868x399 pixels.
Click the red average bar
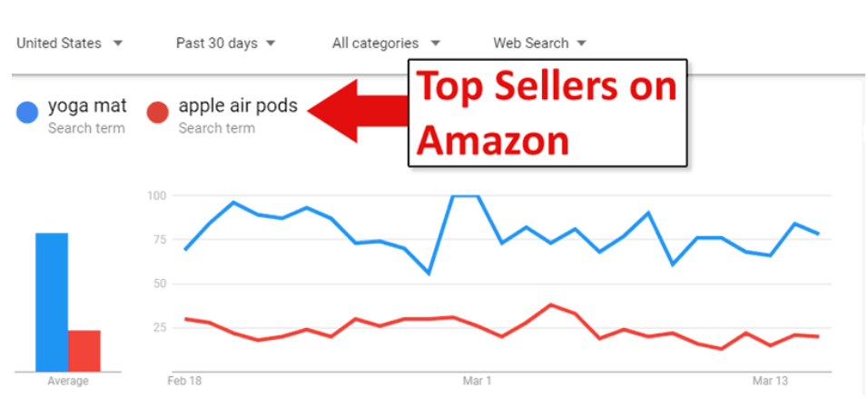click(x=84, y=350)
